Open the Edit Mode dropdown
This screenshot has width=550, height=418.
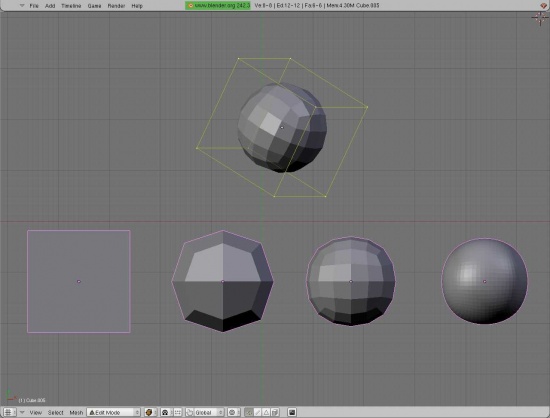[114, 412]
